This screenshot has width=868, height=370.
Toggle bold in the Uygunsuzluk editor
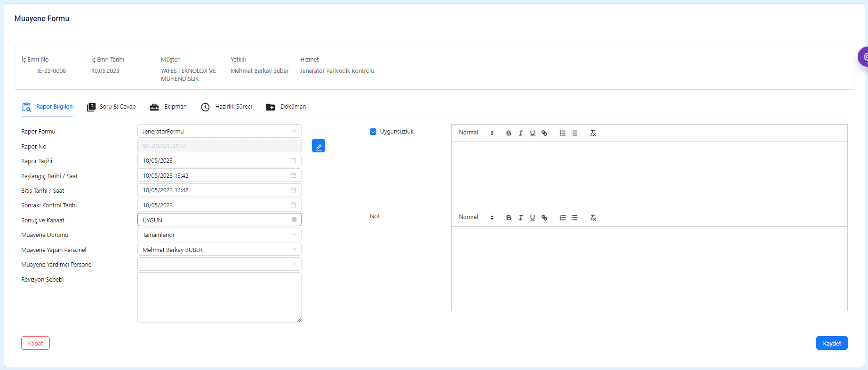509,133
